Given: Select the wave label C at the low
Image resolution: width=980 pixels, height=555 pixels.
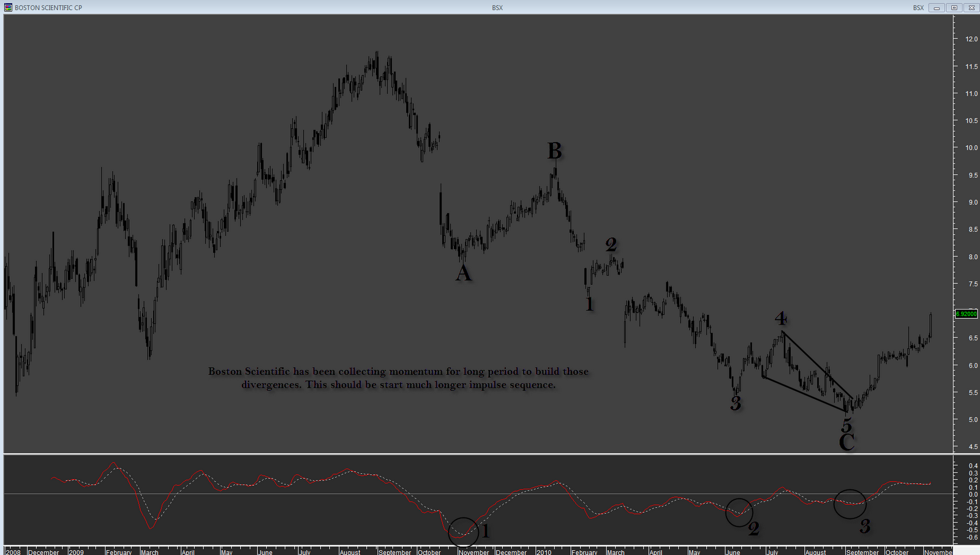Looking at the screenshot, I should tap(846, 442).
